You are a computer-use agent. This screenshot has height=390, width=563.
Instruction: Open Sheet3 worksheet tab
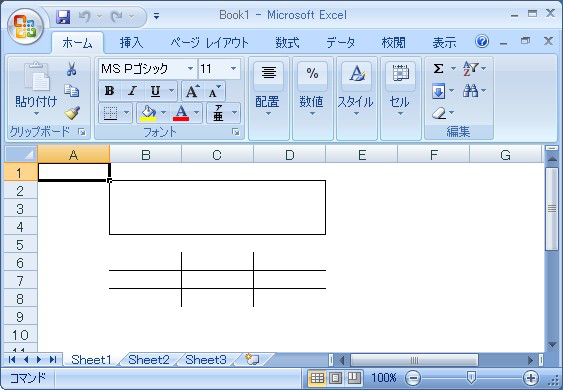(x=206, y=359)
